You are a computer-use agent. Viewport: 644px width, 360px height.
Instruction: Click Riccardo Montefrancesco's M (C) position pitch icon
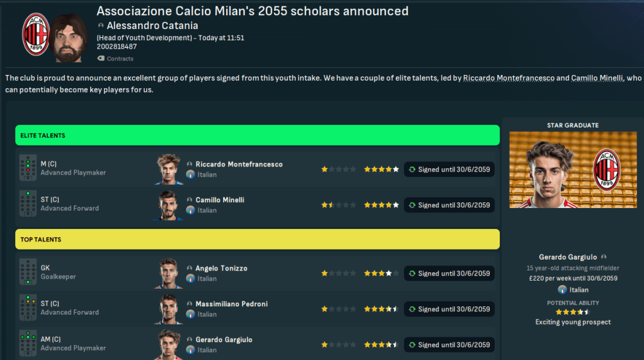pyautogui.click(x=28, y=168)
